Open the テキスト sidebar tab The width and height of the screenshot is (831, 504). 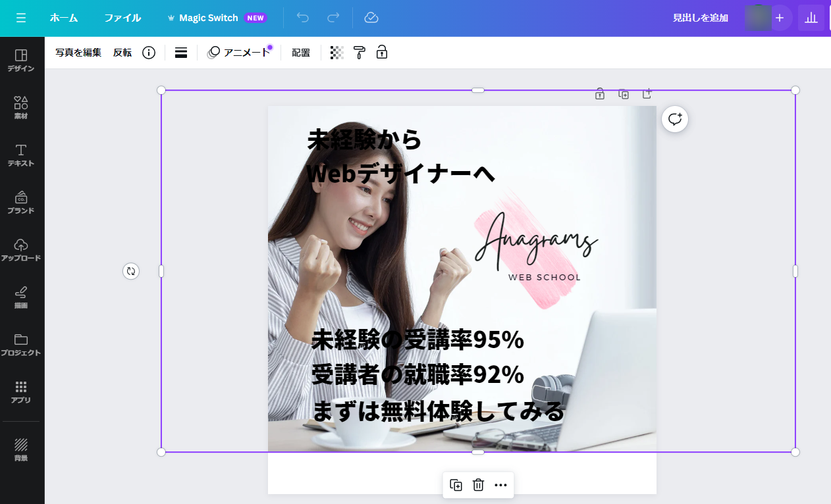21,155
